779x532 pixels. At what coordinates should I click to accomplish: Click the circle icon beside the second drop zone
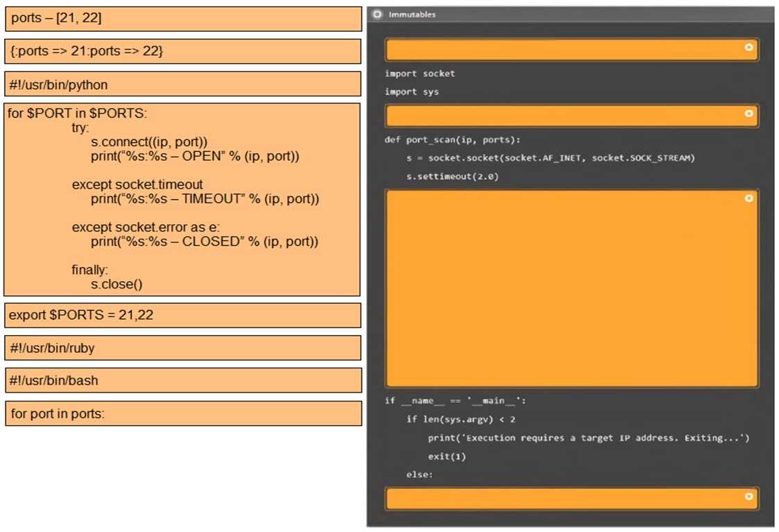748,115
